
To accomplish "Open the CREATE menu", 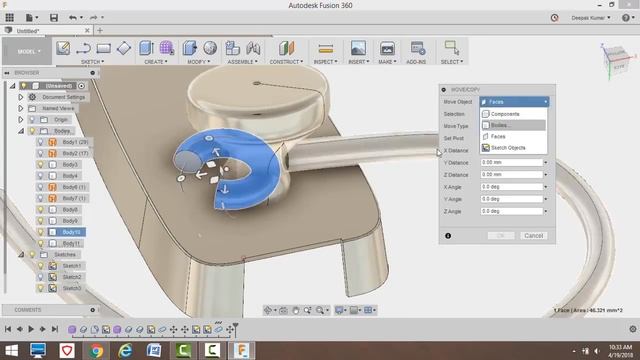I will click(x=156, y=62).
